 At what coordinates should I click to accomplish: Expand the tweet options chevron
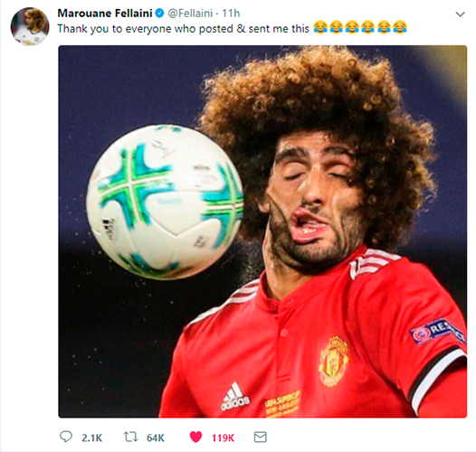461,14
